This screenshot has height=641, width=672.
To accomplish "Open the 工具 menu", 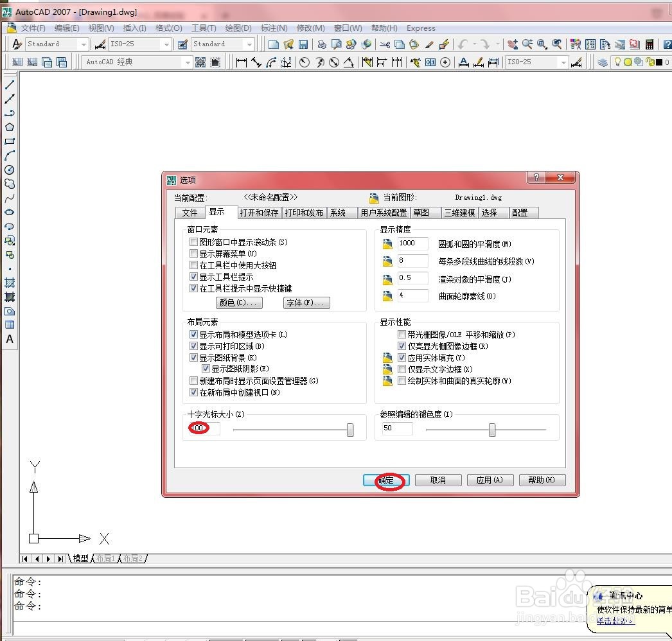I will [204, 28].
